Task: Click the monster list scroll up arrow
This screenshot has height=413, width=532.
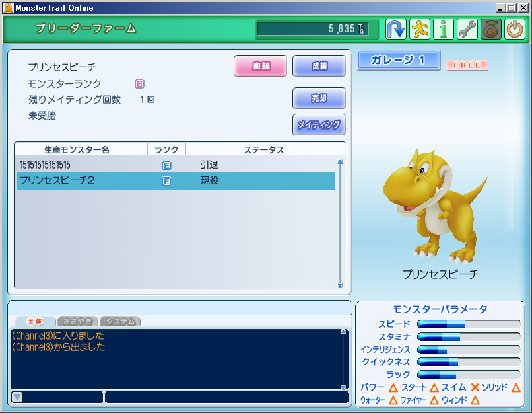Action: [340, 162]
